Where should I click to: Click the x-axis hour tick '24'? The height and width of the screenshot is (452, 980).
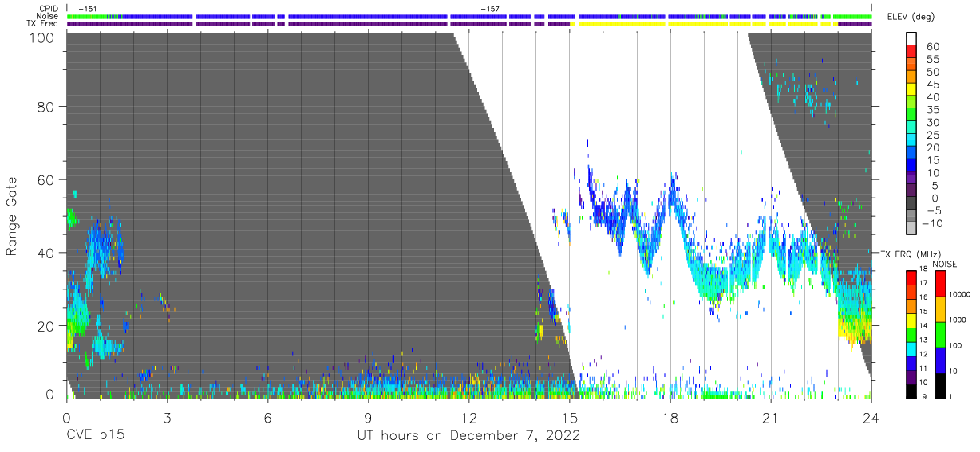pyautogui.click(x=871, y=418)
